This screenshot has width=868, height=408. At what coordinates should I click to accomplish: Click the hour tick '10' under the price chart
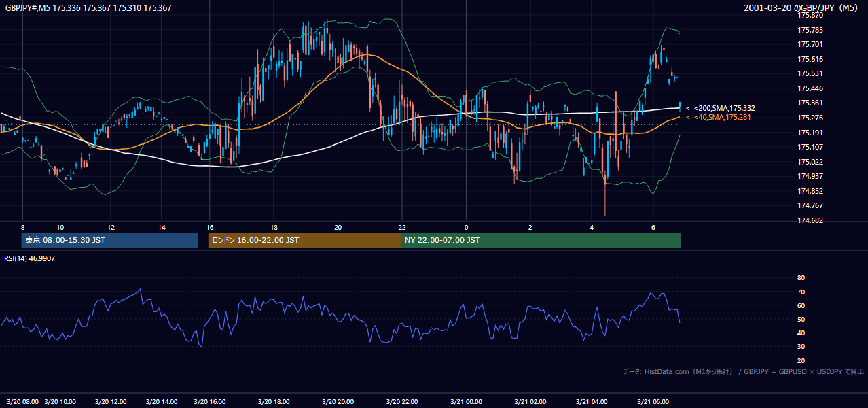click(x=60, y=227)
